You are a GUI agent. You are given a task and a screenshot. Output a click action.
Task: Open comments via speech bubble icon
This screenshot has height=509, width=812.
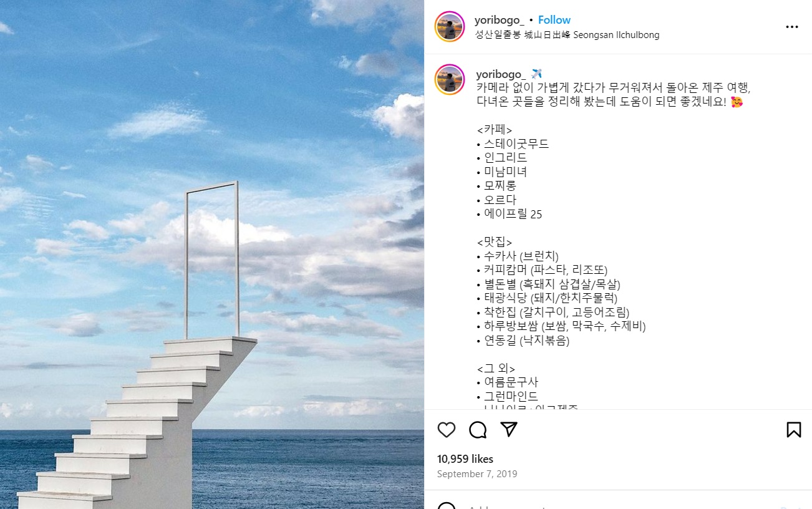coord(478,430)
